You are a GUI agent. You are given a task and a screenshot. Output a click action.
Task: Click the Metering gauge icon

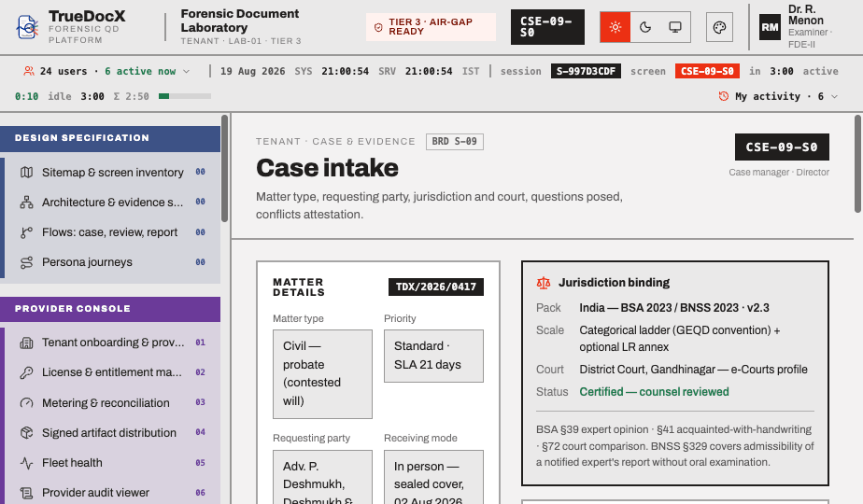coord(26,403)
